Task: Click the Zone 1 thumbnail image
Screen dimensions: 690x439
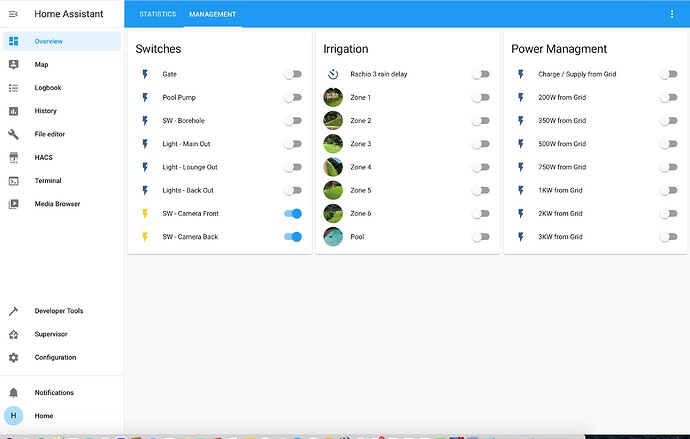Action: [333, 98]
